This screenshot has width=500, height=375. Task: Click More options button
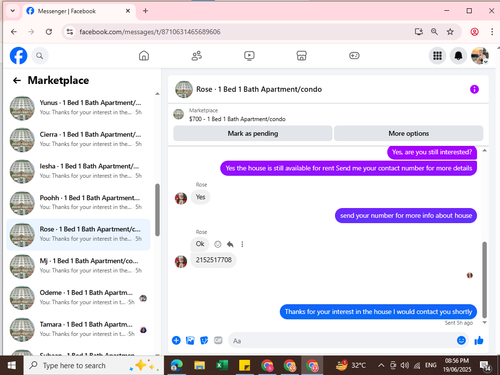tap(409, 133)
